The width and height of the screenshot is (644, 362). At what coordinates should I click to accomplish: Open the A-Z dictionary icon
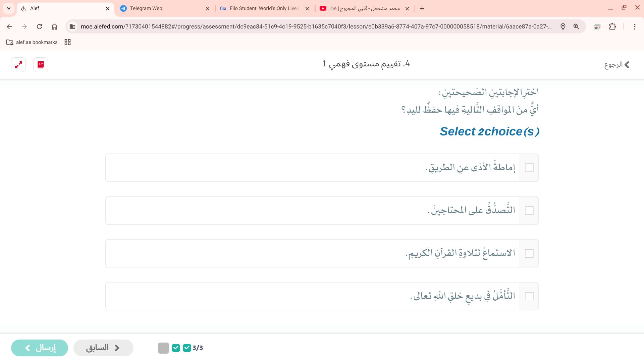41,65
